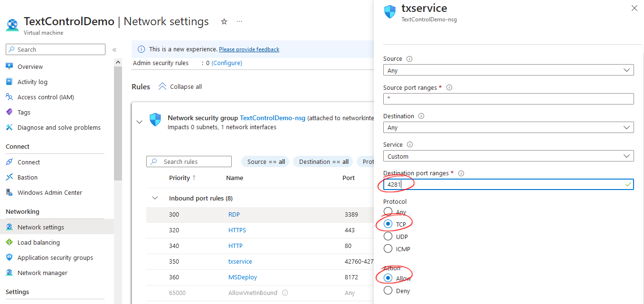Select the UDP protocol radio button
The width and height of the screenshot is (644, 304).
[388, 237]
